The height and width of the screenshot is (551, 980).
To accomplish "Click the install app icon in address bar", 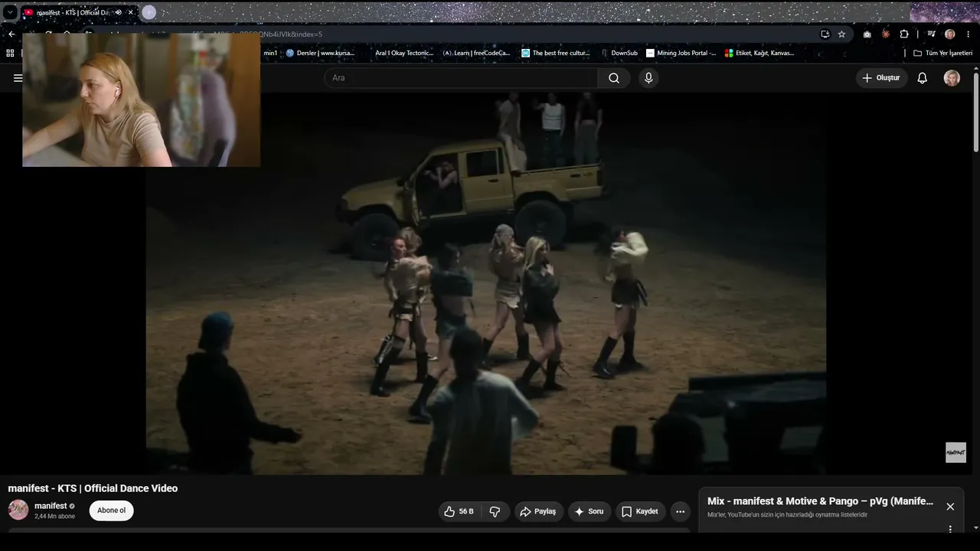I will tap(825, 34).
